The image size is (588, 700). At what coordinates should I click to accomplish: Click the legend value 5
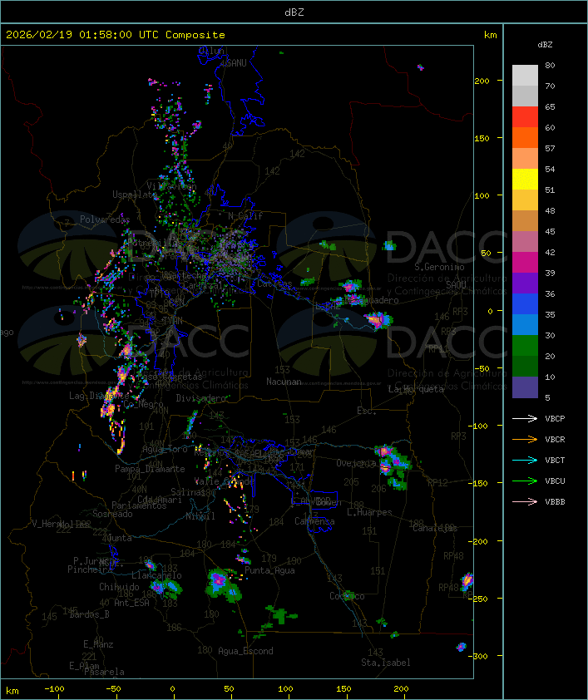547,397
